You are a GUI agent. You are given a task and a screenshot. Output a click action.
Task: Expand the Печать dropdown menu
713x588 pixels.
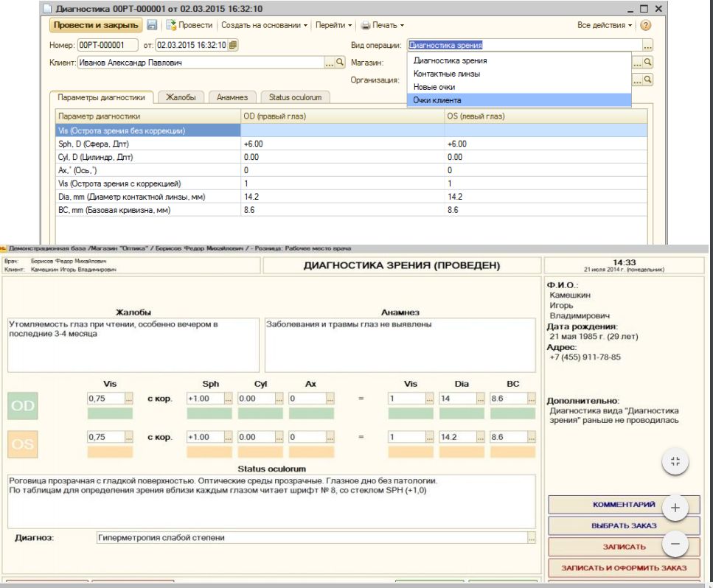383,25
